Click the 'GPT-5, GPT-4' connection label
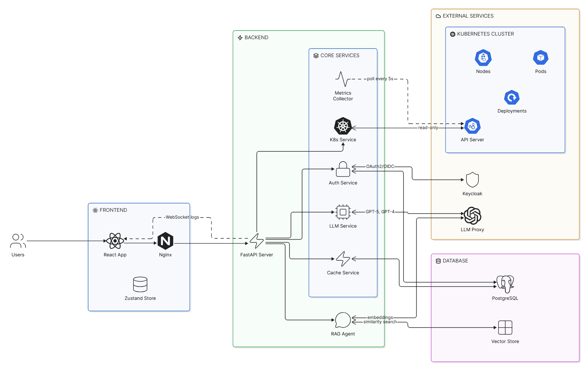Viewport: 588px width, 375px height. (380, 212)
